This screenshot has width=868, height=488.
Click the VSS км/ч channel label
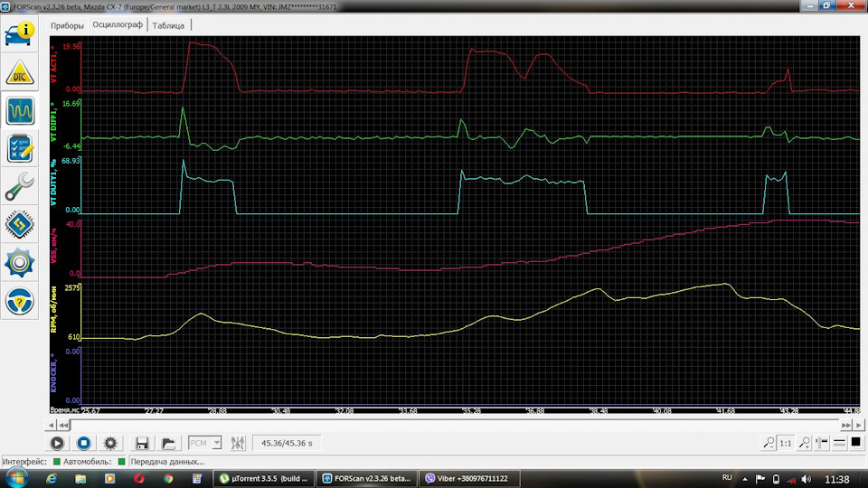[x=53, y=246]
